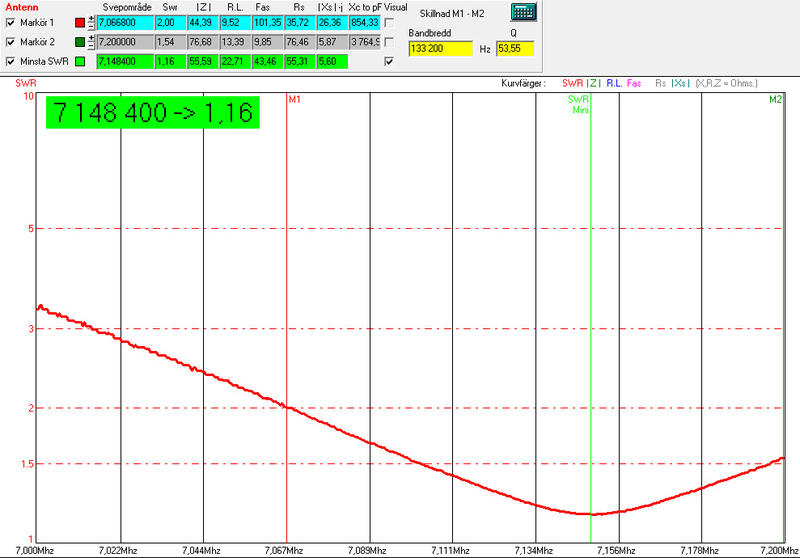The height and width of the screenshot is (558, 800).
Task: Select Markör 1 Xs value 26,36
Action: (x=332, y=23)
